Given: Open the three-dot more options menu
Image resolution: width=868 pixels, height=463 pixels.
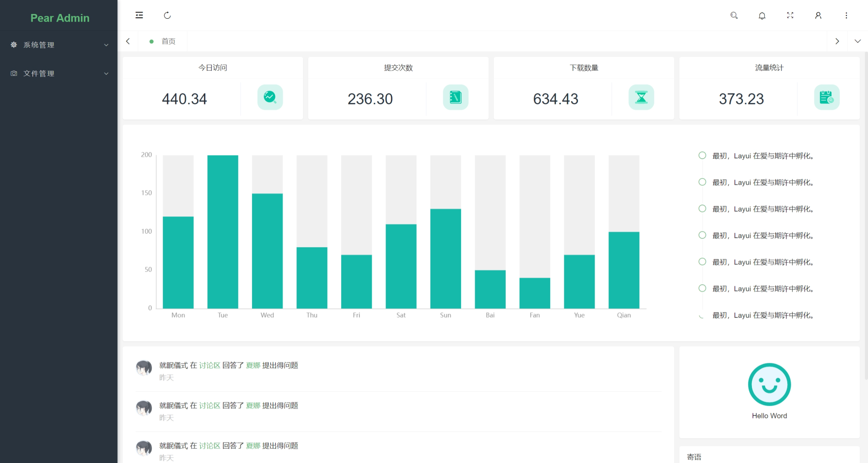Looking at the screenshot, I should [x=846, y=15].
